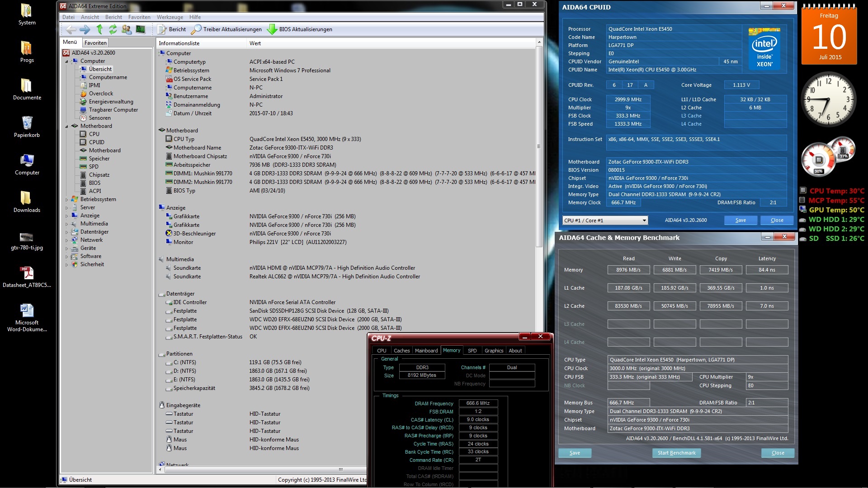Click the green monitor diagnostics toolbar icon

tap(141, 29)
